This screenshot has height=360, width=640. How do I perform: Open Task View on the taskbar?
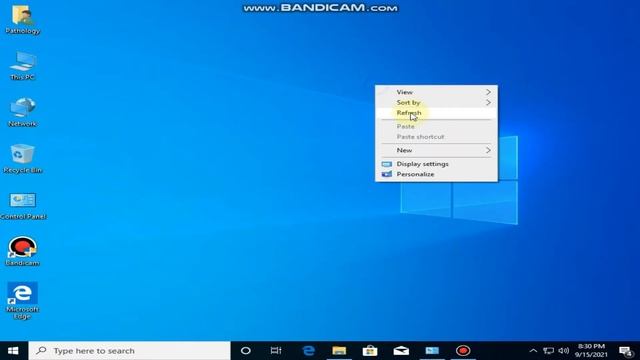click(x=276, y=351)
